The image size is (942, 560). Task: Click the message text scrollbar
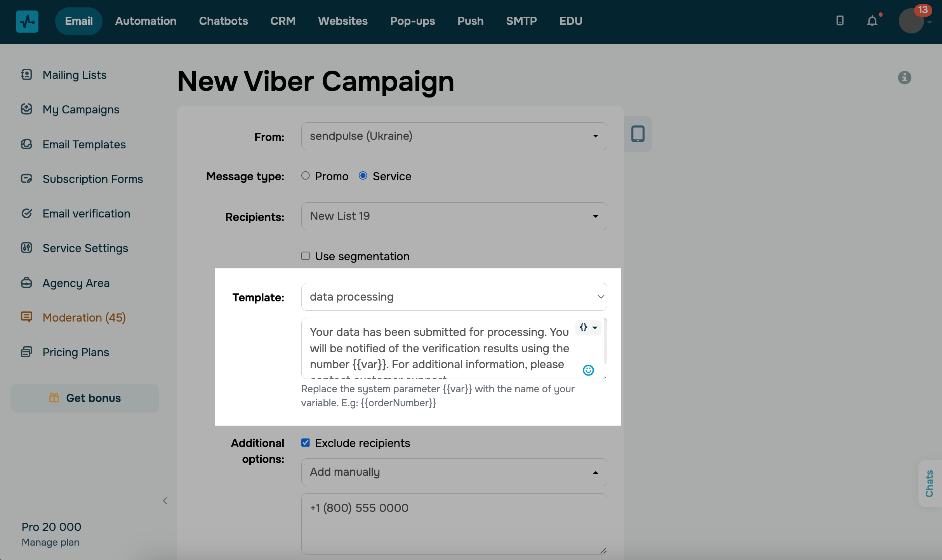pyautogui.click(x=605, y=342)
